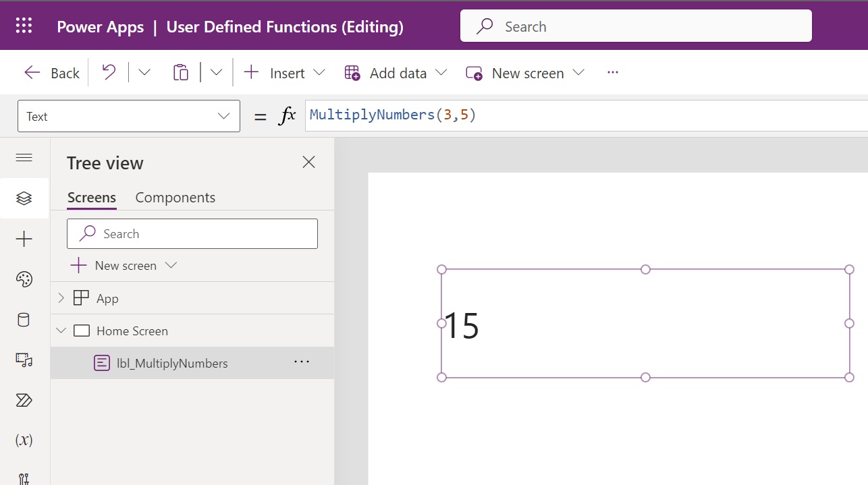Expand the New screen dropdown
Image resolution: width=868 pixels, height=485 pixels.
(x=579, y=72)
